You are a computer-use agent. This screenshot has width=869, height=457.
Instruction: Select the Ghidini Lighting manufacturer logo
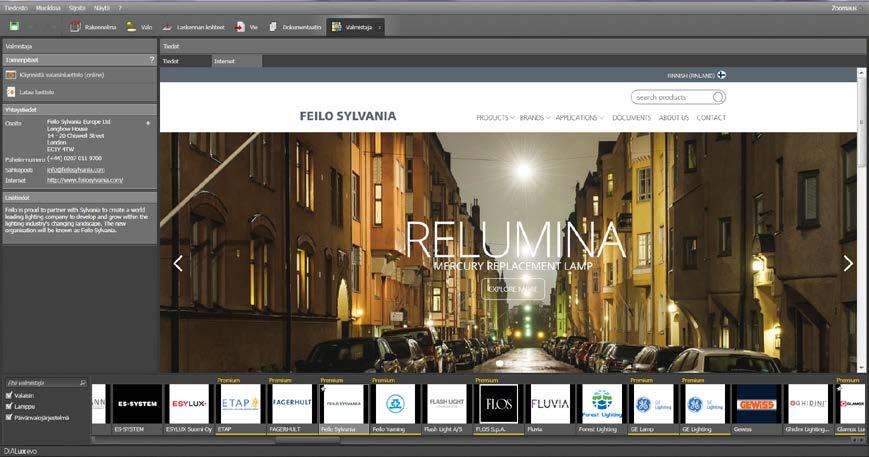coord(808,404)
